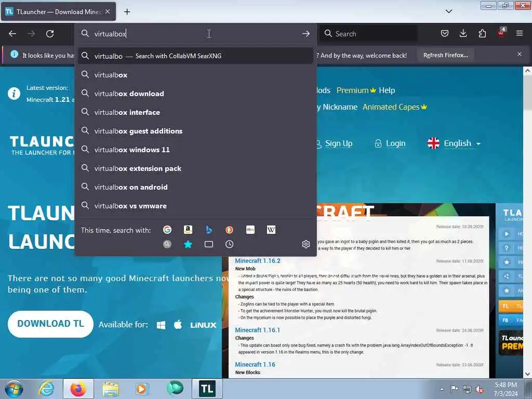Open the Sign Up link
532x399 pixels.
338,143
